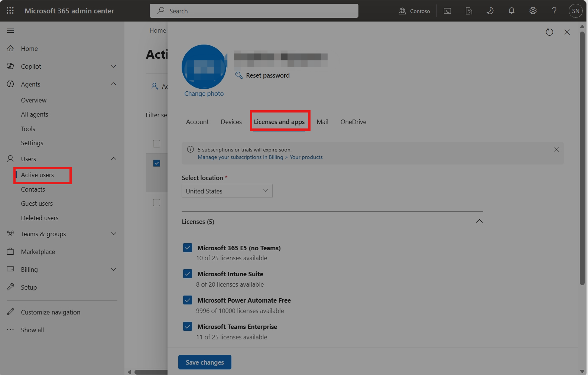Close the user details panel
This screenshot has width=588, height=375.
(x=567, y=32)
